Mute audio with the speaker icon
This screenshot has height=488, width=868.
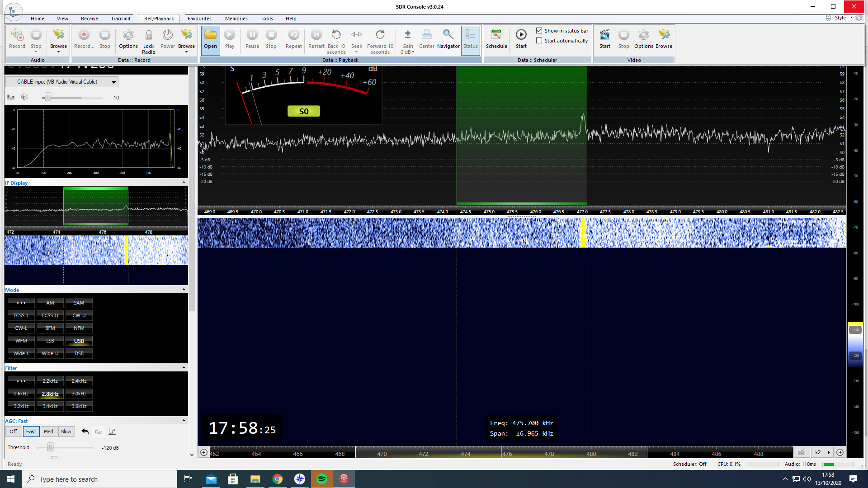[x=24, y=97]
